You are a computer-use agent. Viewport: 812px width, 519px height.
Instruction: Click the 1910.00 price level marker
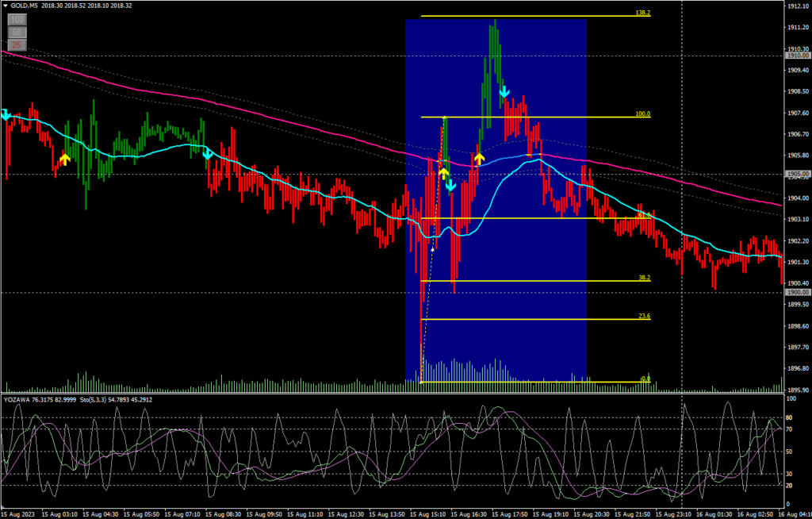796,56
